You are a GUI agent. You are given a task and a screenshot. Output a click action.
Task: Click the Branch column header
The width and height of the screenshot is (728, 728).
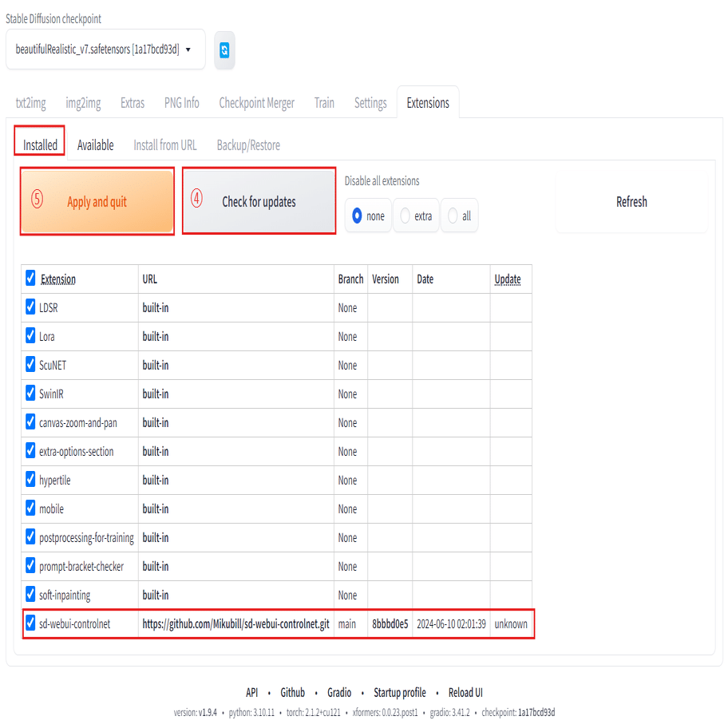tap(350, 279)
